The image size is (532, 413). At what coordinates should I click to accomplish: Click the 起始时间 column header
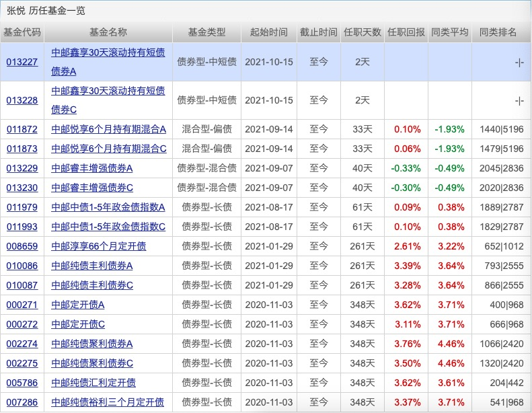pos(269,32)
